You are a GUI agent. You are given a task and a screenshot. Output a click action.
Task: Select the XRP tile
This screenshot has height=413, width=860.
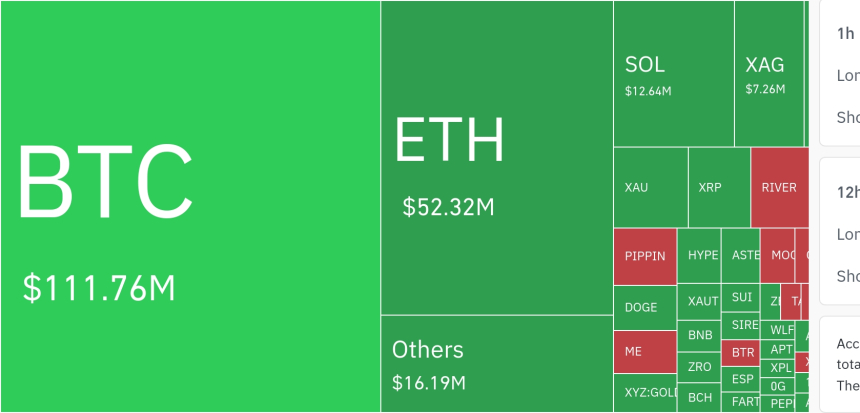[x=718, y=187]
